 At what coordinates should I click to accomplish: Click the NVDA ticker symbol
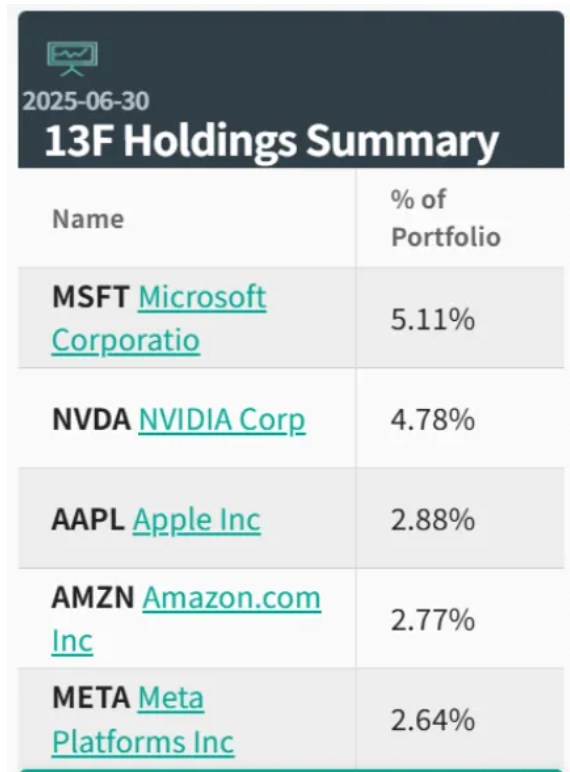point(92,420)
